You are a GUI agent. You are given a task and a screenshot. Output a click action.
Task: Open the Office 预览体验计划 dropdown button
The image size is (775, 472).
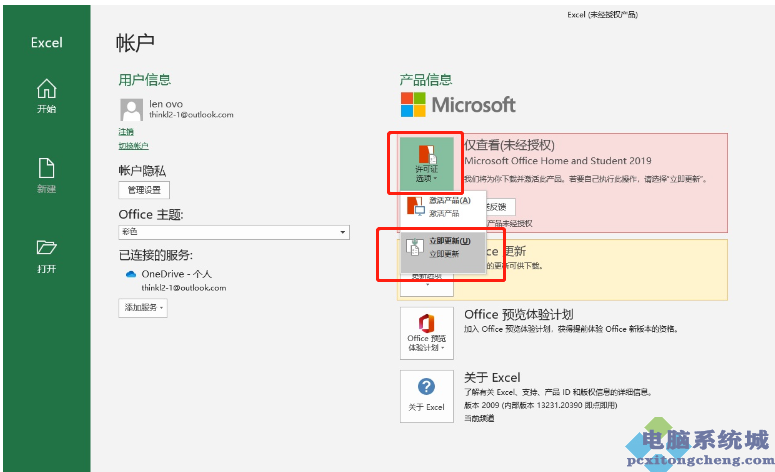pyautogui.click(x=427, y=333)
